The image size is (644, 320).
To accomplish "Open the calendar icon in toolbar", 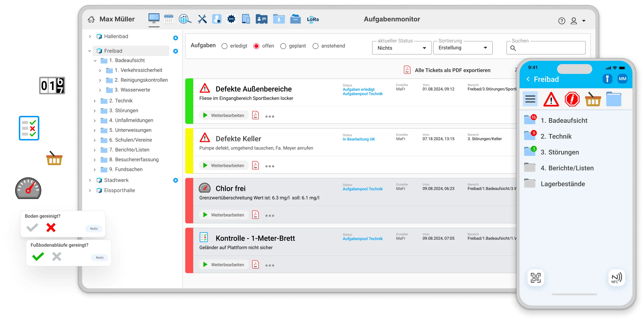I will 169,19.
